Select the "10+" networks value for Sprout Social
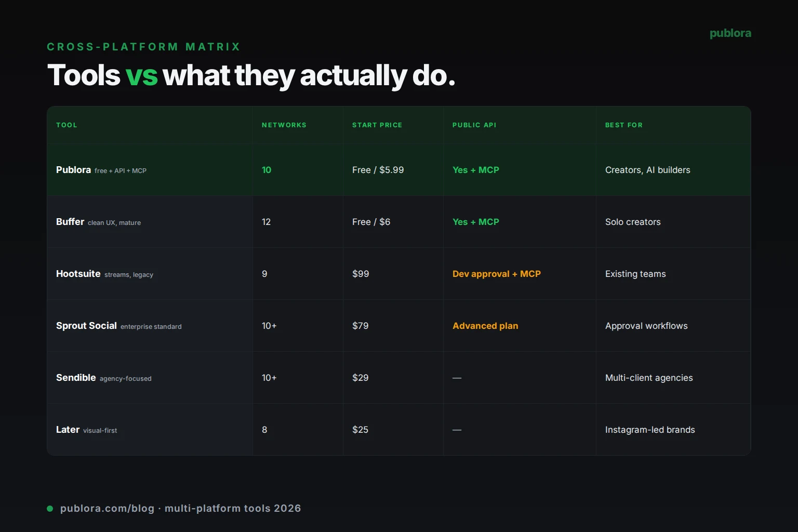This screenshot has height=532, width=798. pyautogui.click(x=269, y=326)
